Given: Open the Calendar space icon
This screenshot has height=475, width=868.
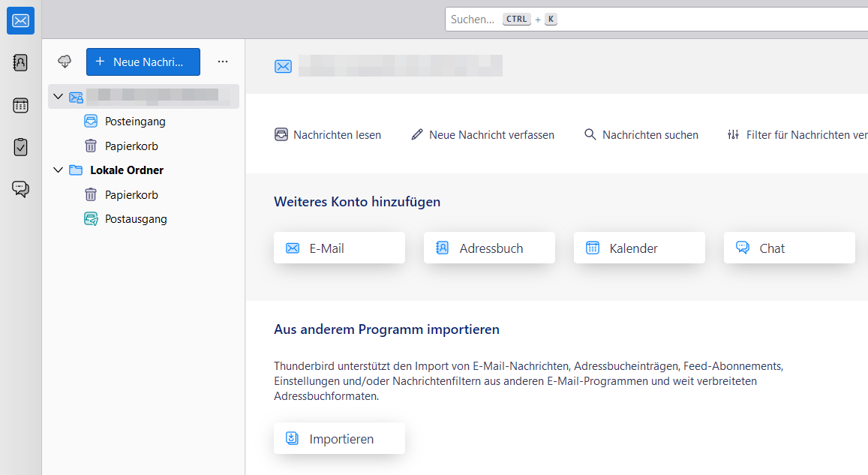Looking at the screenshot, I should click(x=20, y=105).
